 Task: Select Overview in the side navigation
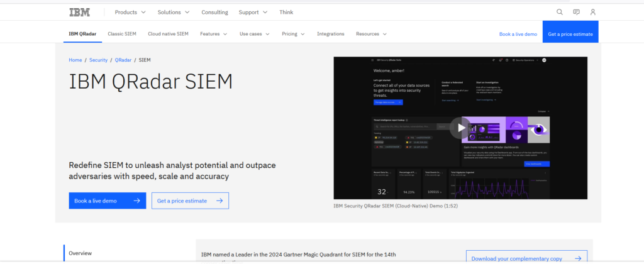coord(80,253)
